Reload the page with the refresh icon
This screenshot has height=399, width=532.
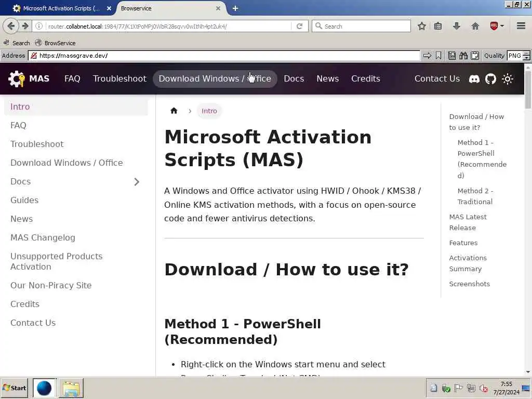click(299, 26)
